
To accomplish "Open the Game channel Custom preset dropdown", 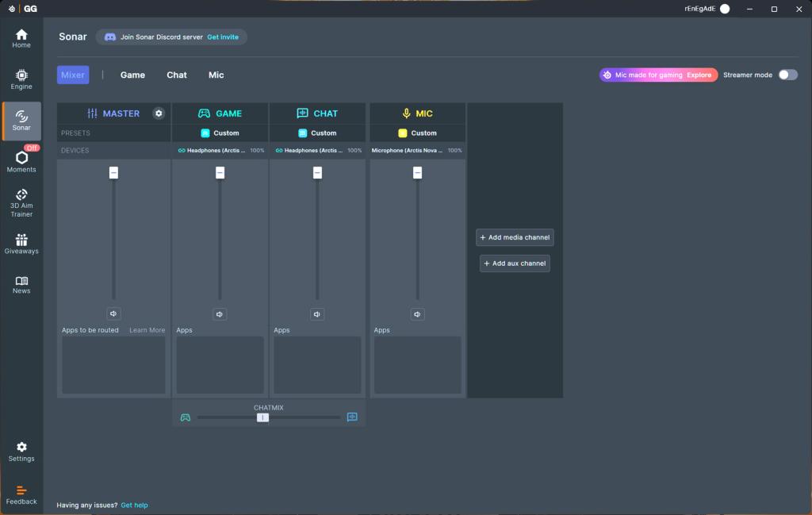I will (x=220, y=133).
